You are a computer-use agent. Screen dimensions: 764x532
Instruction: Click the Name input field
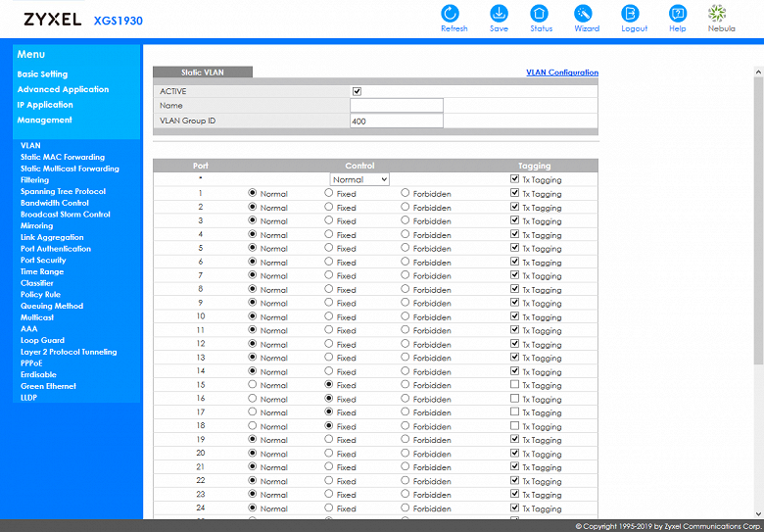tap(397, 105)
